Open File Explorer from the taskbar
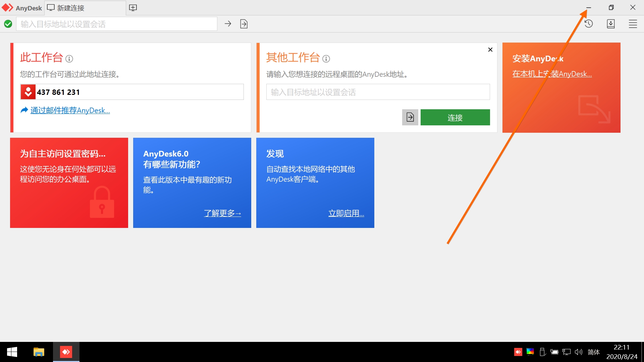The height and width of the screenshot is (362, 644). point(39,352)
